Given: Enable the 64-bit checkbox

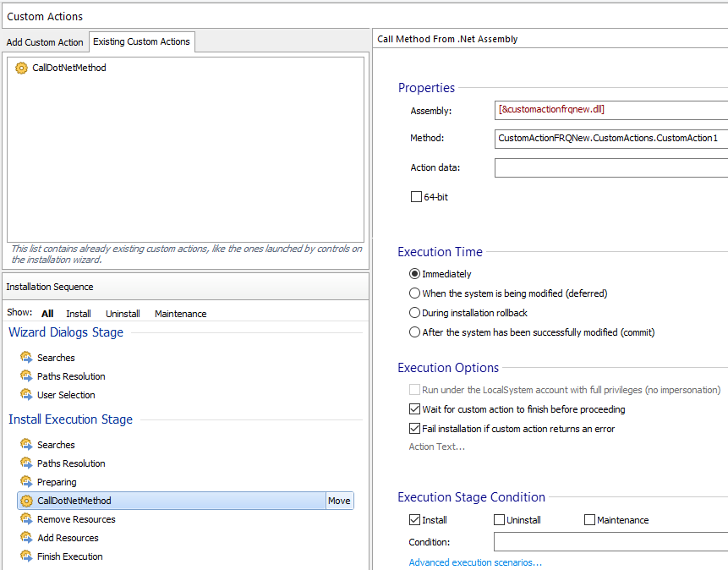Looking at the screenshot, I should pos(415,197).
